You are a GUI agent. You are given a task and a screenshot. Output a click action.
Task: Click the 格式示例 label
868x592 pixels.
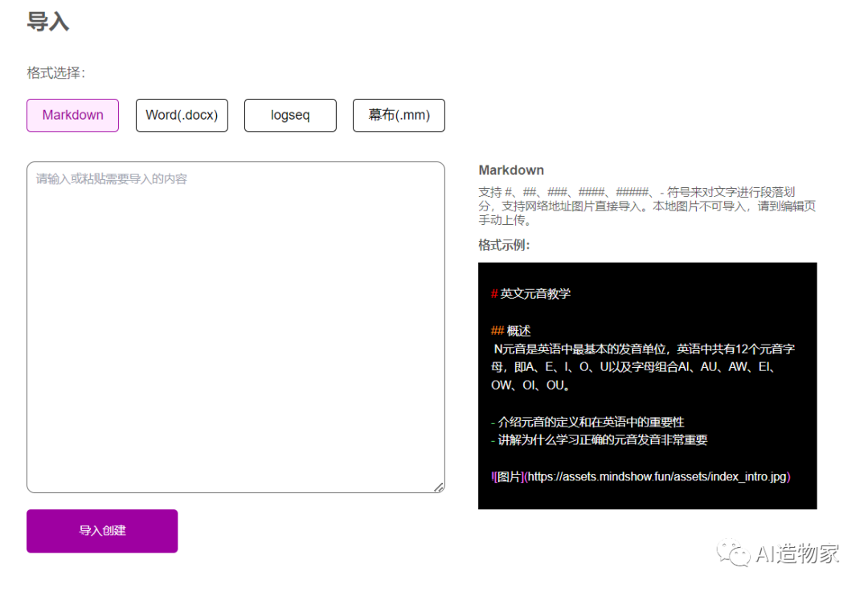(504, 245)
